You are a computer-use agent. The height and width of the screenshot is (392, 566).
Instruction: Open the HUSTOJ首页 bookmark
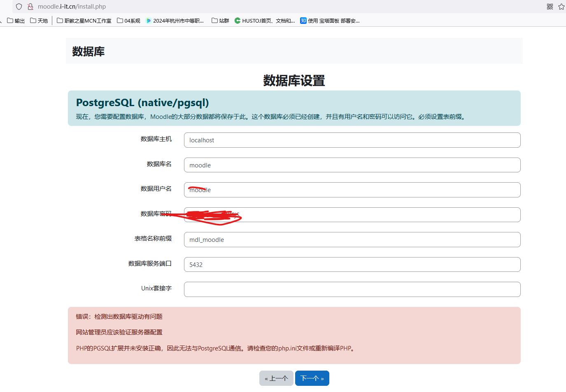[265, 21]
